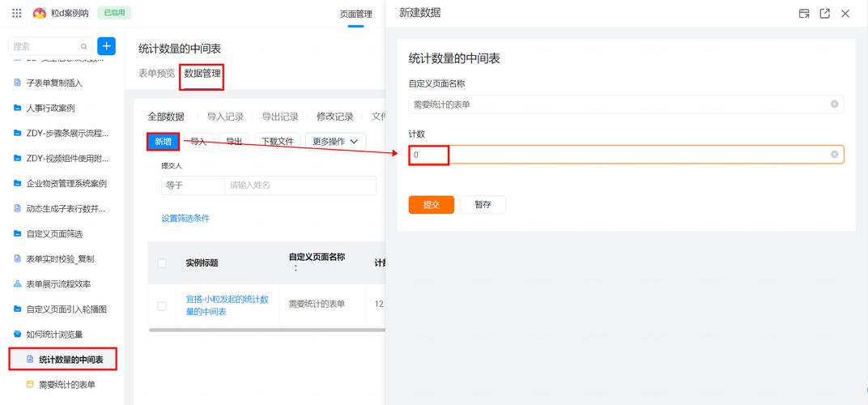This screenshot has height=405, width=868.
Task: Collapse 如何统计浏览量 folder in sidebar
Action: 55,334
